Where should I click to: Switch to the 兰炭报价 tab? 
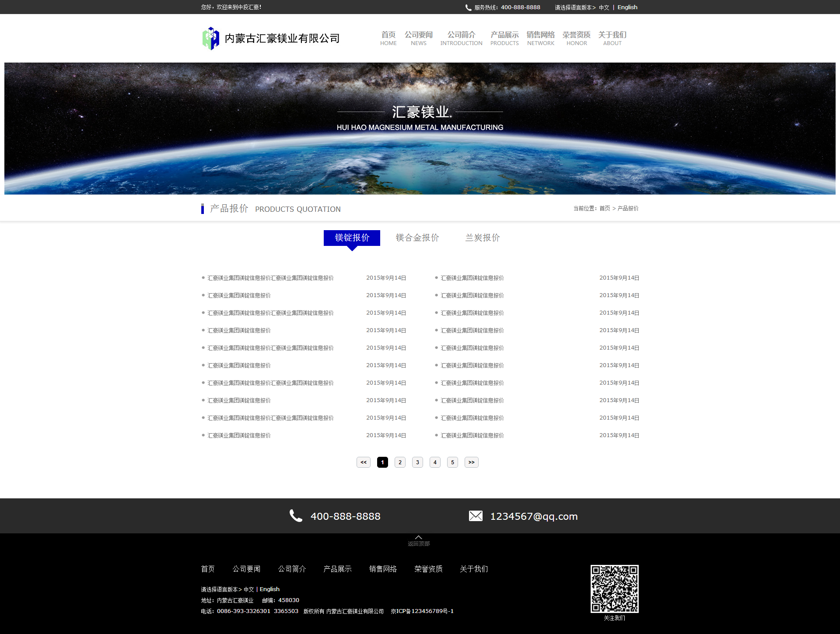click(482, 238)
